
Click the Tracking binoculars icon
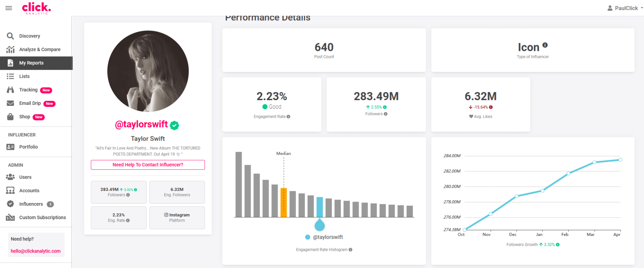(10, 90)
